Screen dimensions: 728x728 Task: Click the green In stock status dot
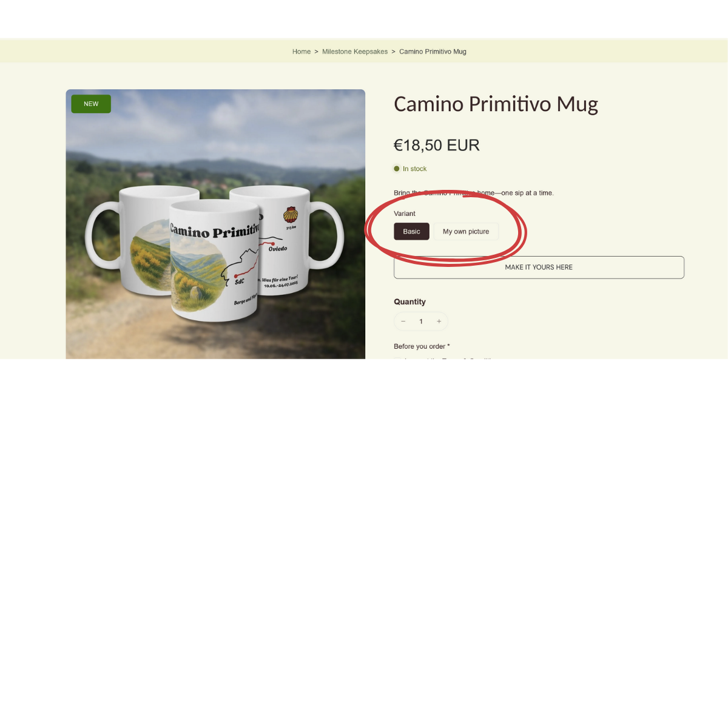tap(397, 169)
